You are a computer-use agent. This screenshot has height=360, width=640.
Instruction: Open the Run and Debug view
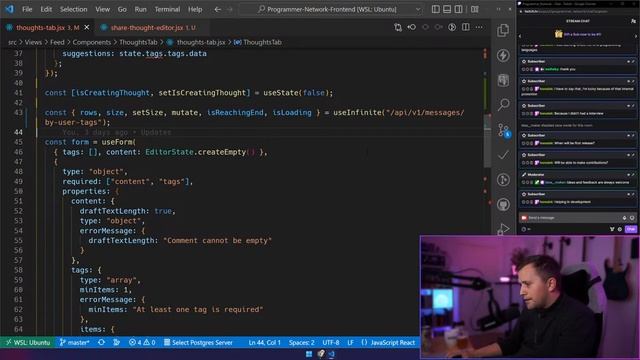point(503,229)
